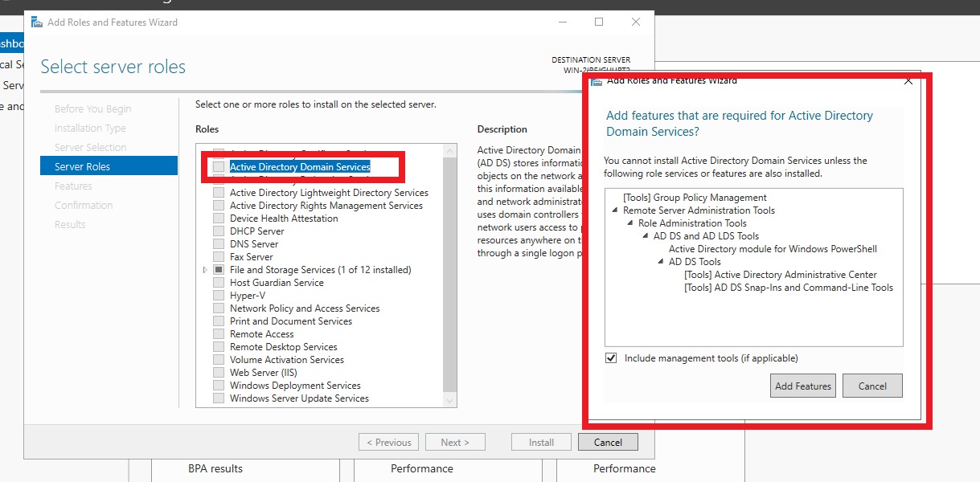Viewport: 980px width, 482px height.
Task: Click the roles list down scroll arrow
Action: tap(449, 399)
